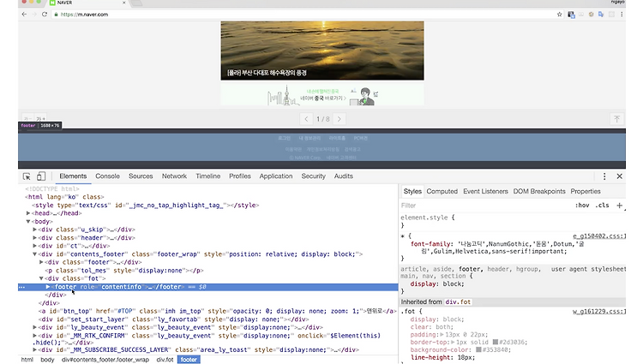The width and height of the screenshot is (643, 364).
Task: Collapse the contents_footer div node
Action: [35, 254]
